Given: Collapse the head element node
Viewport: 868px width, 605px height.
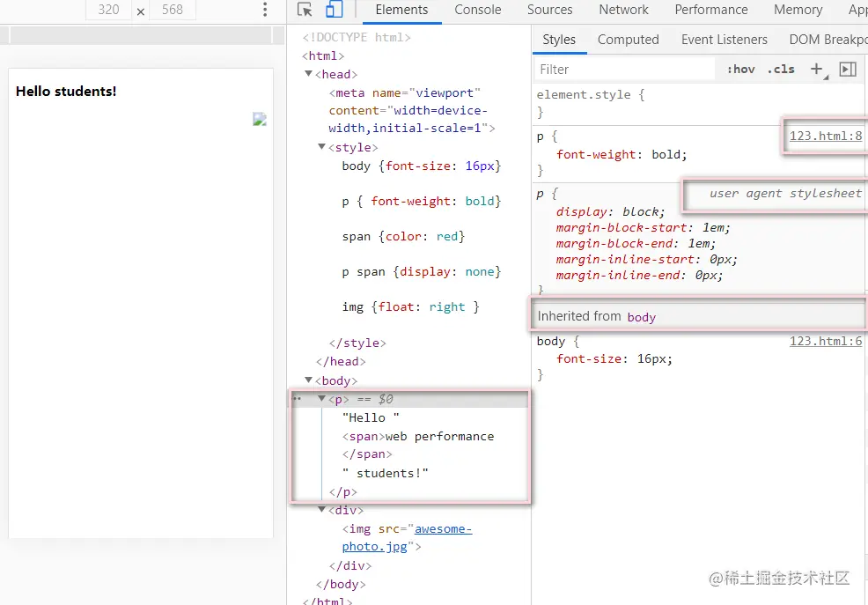Looking at the screenshot, I should (308, 74).
